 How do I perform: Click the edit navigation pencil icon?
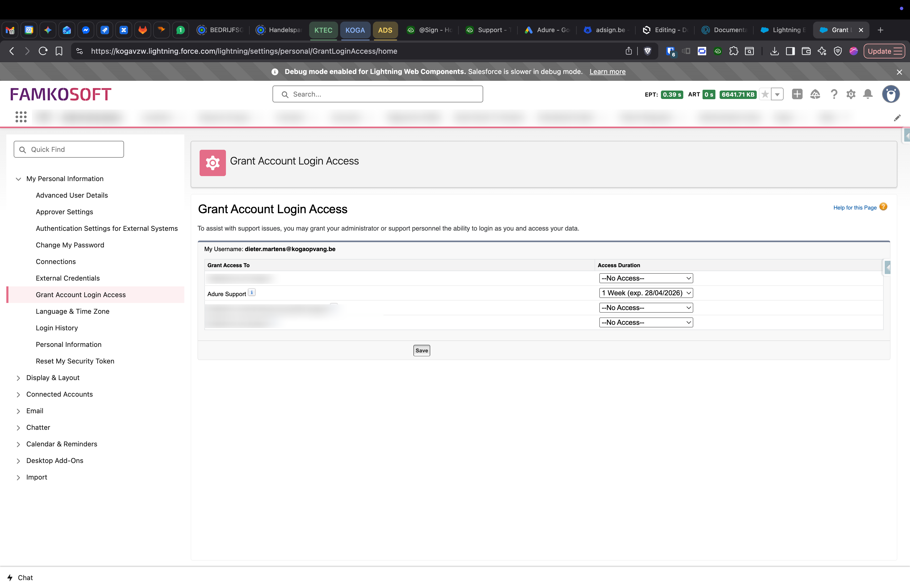pos(897,118)
